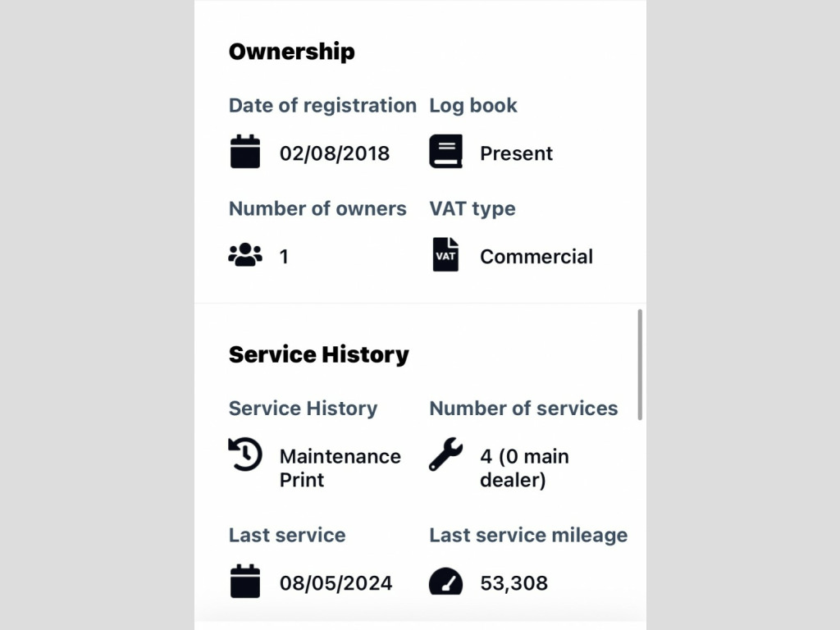Click the log book icon
The width and height of the screenshot is (840, 630).
coord(445,153)
